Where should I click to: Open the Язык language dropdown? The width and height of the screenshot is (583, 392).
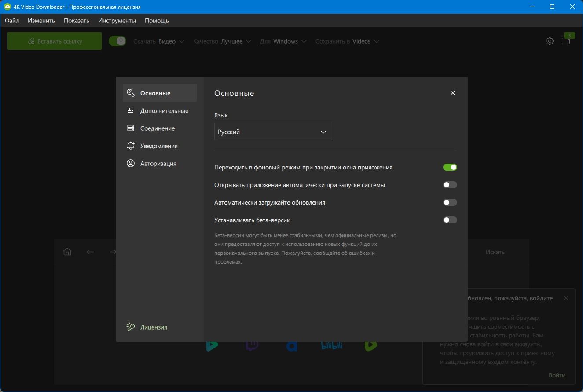(x=273, y=132)
